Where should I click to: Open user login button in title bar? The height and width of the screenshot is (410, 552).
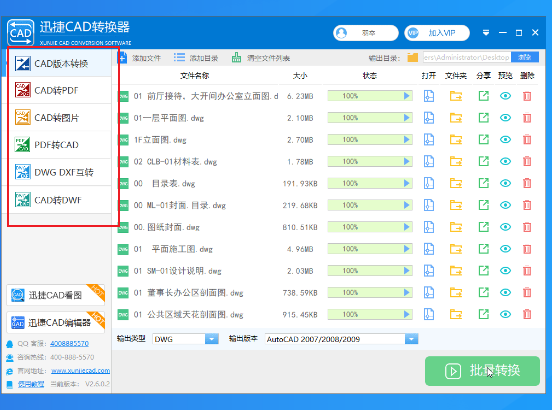click(366, 33)
